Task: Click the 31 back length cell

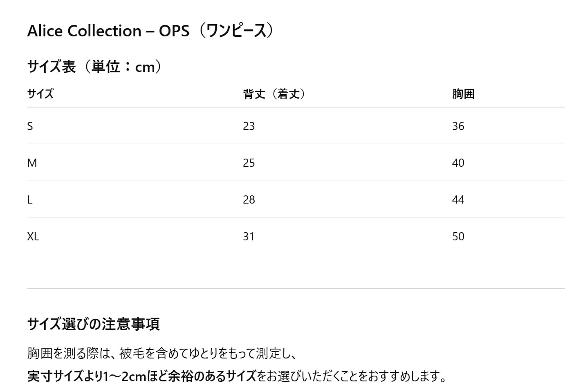Action: click(249, 236)
